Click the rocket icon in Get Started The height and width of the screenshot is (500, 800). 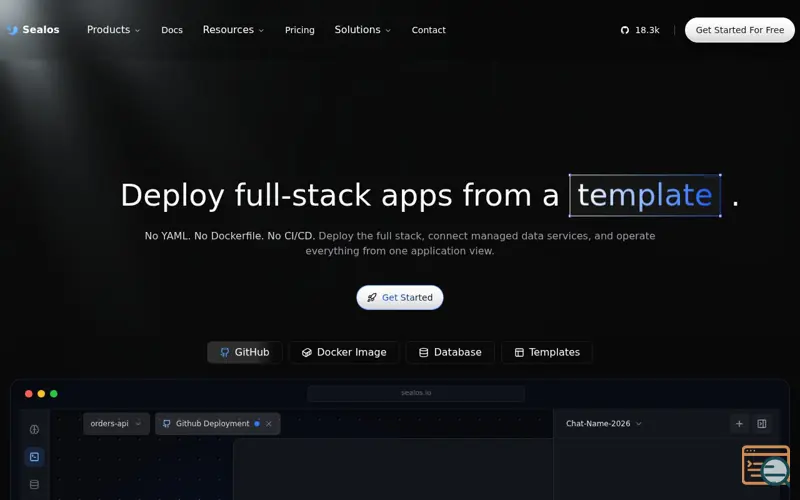click(x=372, y=297)
